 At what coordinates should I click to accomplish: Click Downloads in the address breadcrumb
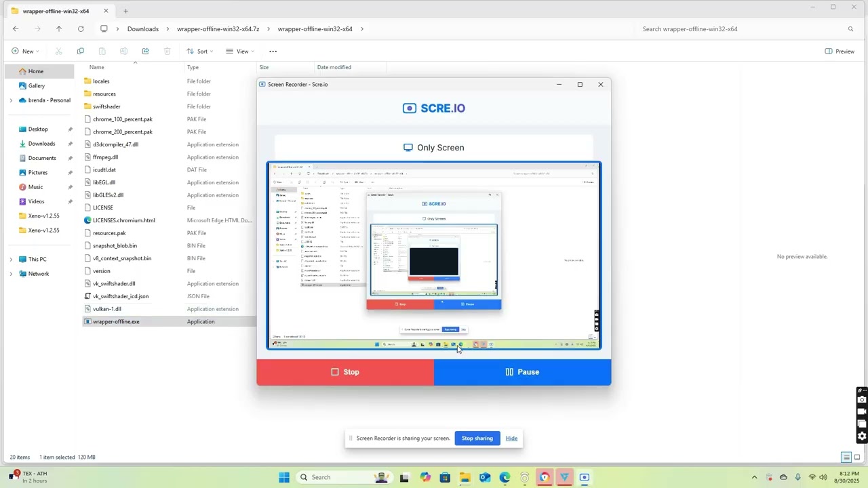coord(143,29)
